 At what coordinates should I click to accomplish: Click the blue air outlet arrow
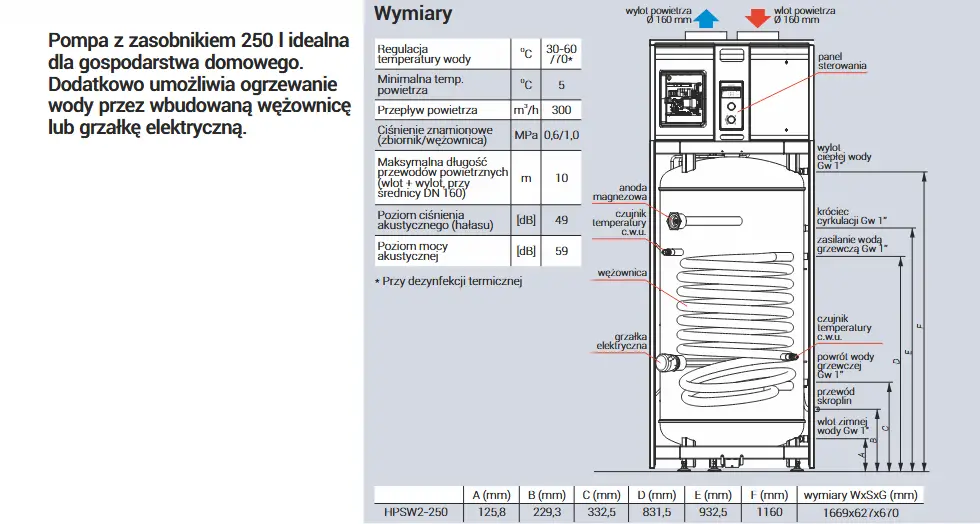pos(706,18)
